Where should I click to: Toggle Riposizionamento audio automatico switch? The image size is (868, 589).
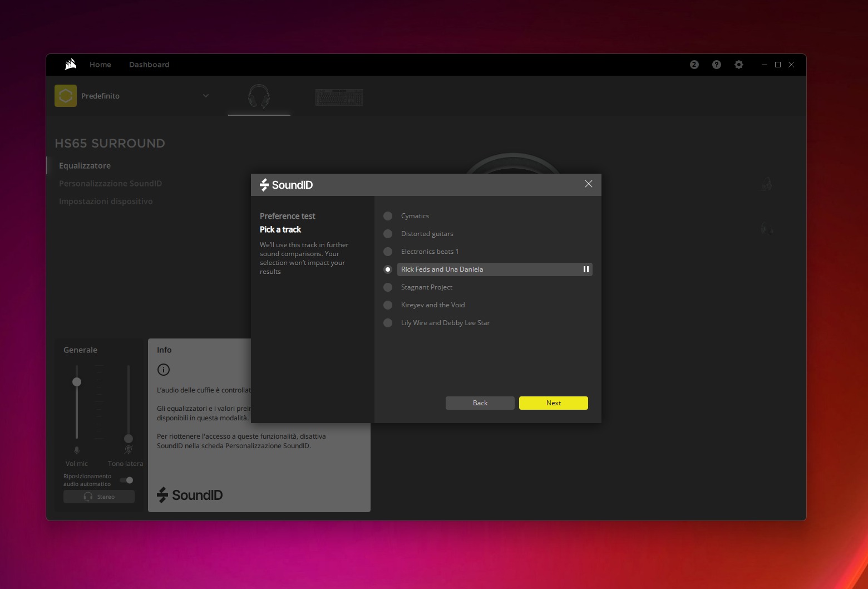126,480
